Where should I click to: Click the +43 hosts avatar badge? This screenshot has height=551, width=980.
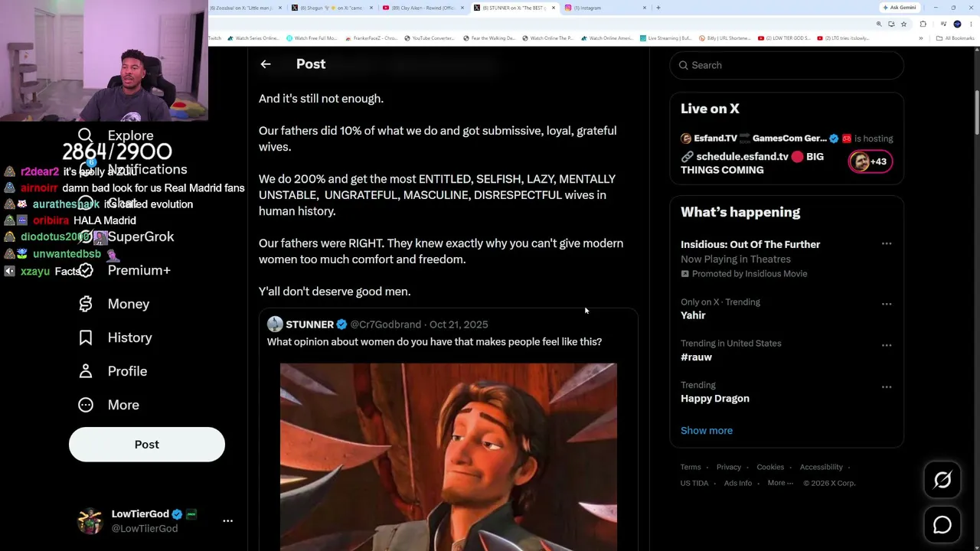(871, 161)
